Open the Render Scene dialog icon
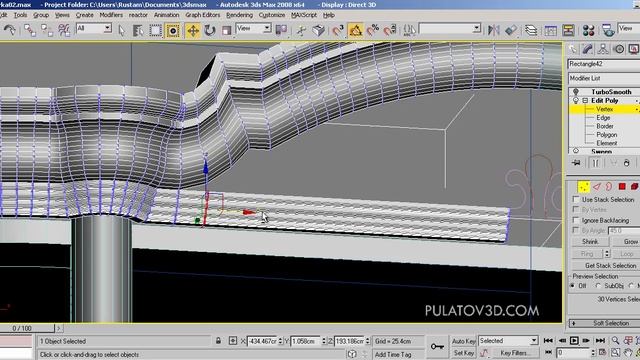This screenshot has width=640, height=360. [x=608, y=30]
